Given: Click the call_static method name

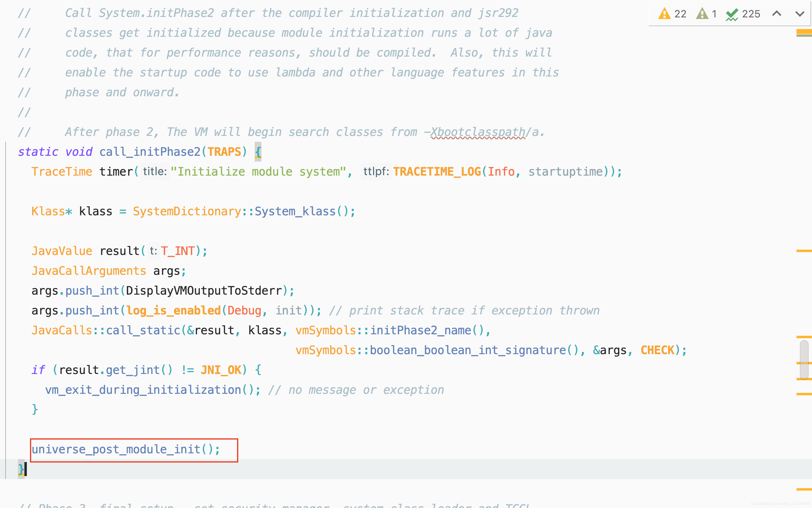Looking at the screenshot, I should coord(143,330).
